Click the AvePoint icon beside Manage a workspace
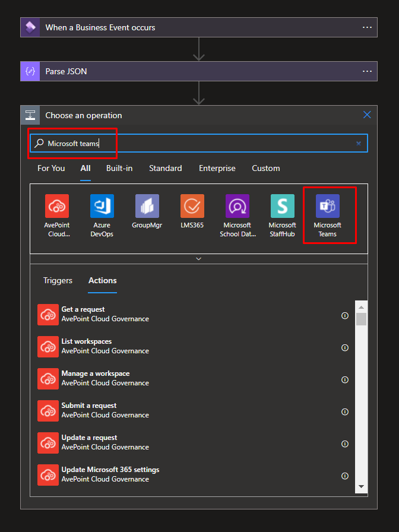399x532 pixels. click(48, 379)
